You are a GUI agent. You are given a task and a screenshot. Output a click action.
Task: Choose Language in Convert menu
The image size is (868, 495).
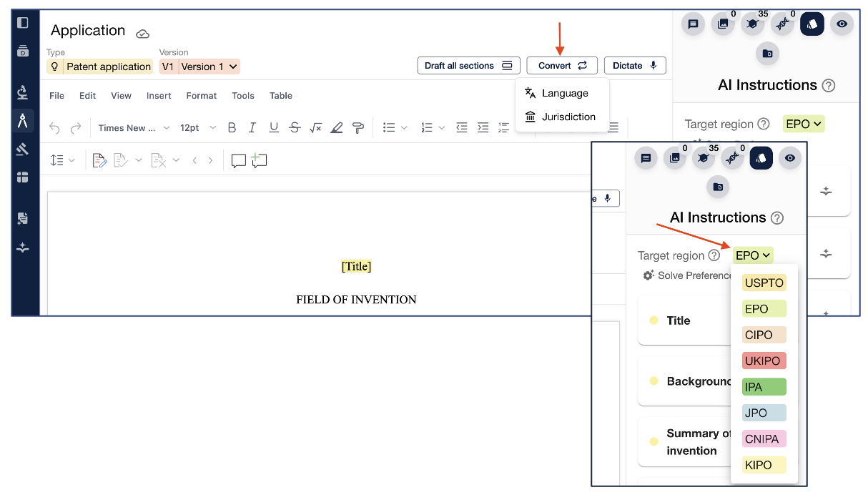(562, 93)
